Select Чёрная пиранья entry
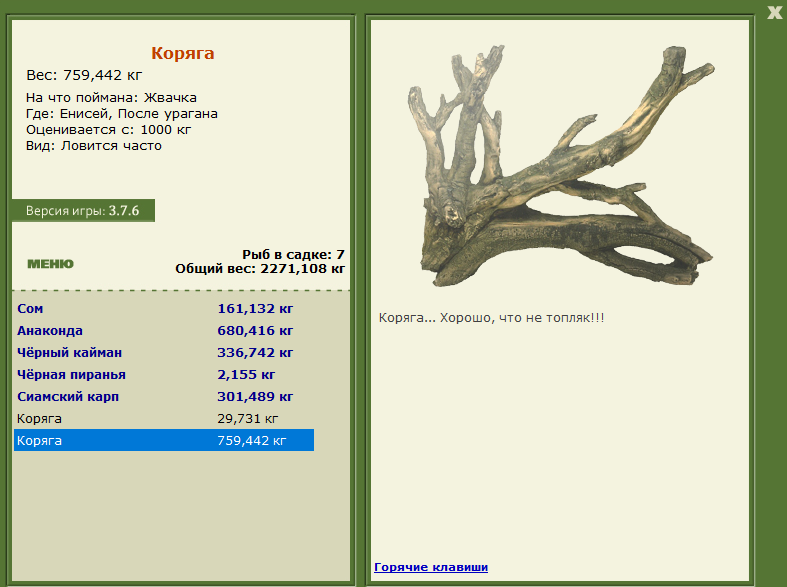This screenshot has width=787, height=587. (x=164, y=375)
